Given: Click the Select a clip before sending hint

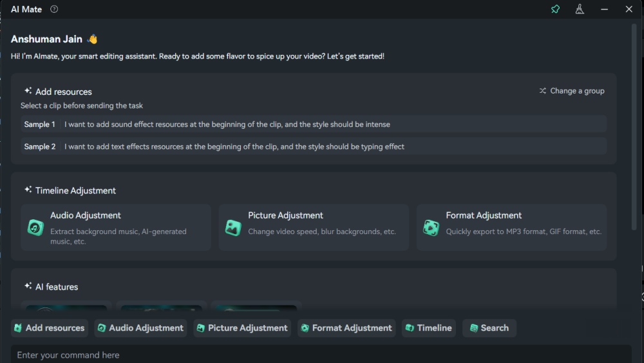Looking at the screenshot, I should (82, 106).
